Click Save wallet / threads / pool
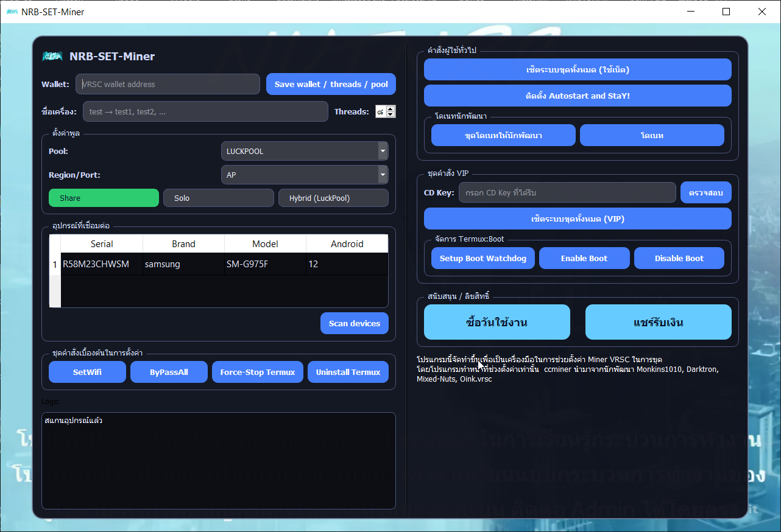 [331, 84]
